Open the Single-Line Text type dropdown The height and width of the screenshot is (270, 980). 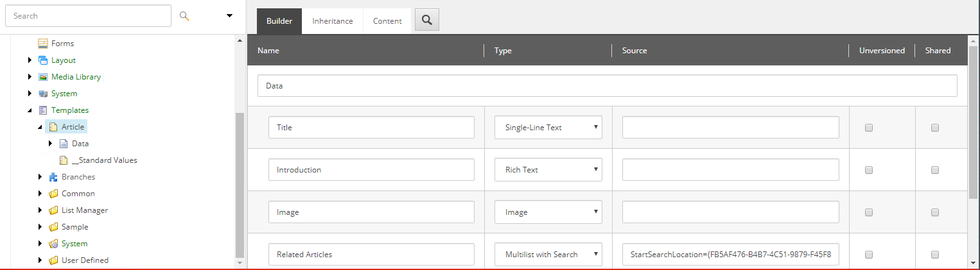(x=548, y=127)
